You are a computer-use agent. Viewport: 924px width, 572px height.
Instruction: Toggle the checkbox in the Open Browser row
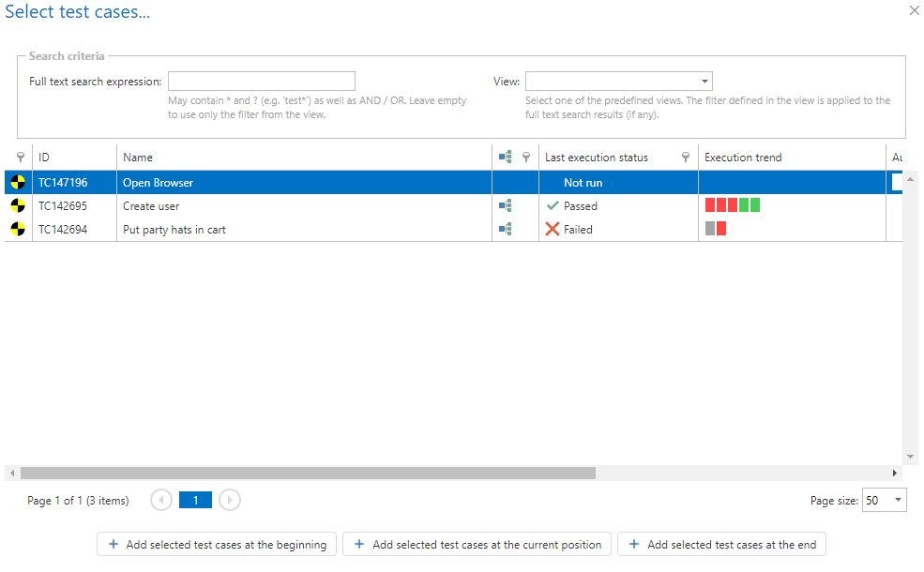click(897, 183)
